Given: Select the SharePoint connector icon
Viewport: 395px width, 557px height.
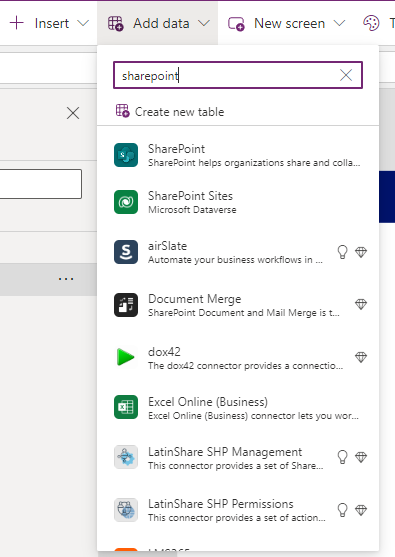Looking at the screenshot, I should pos(126,155).
